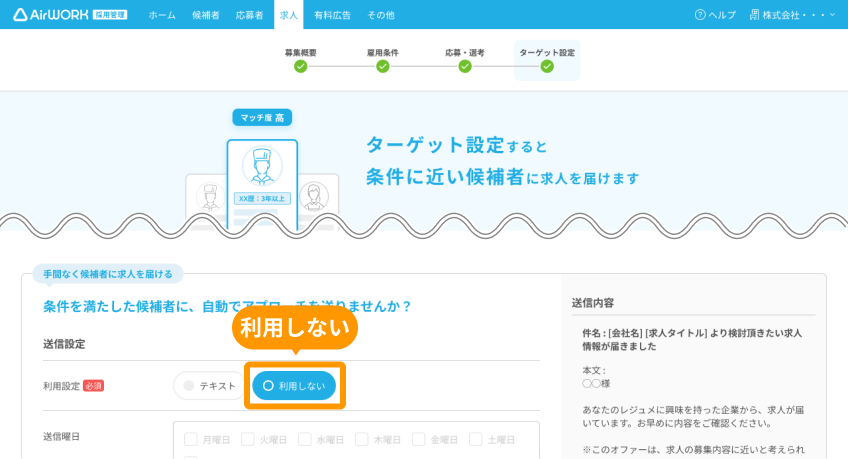This screenshot has height=459, width=848.
Task: Click the help question mark icon
Action: click(x=700, y=15)
